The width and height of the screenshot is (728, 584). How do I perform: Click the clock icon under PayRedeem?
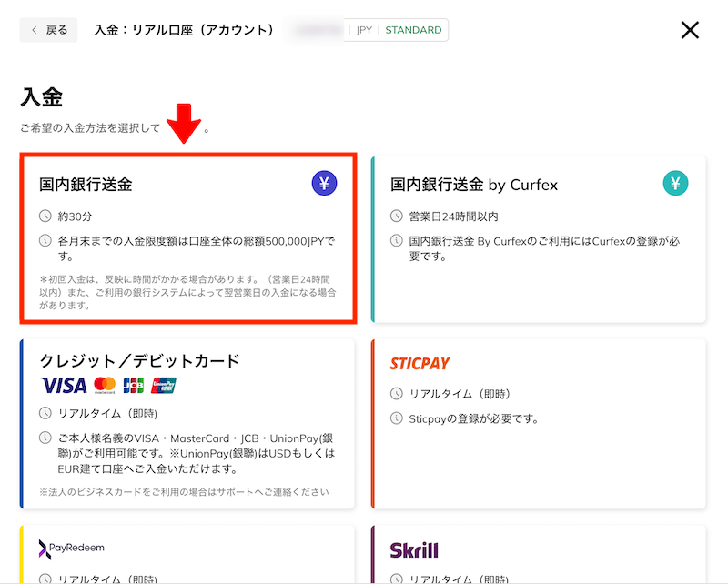pyautogui.click(x=45, y=579)
